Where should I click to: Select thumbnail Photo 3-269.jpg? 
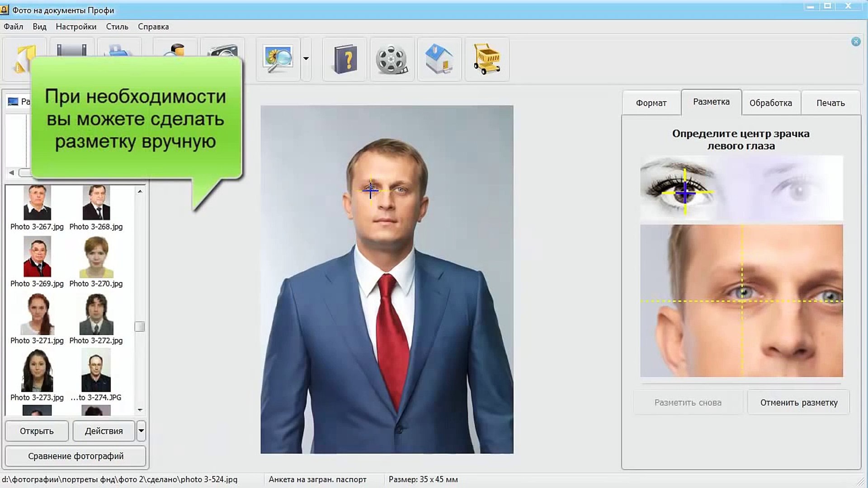tap(37, 262)
